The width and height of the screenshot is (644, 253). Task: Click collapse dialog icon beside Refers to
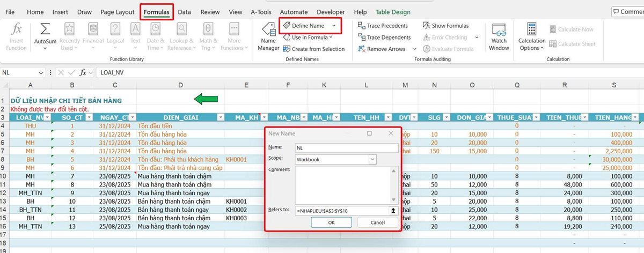(393, 211)
